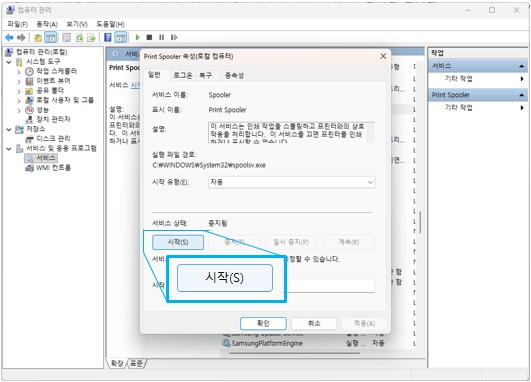Click the small 시작(S) button in the dialog
531x382 pixels.
(x=178, y=242)
